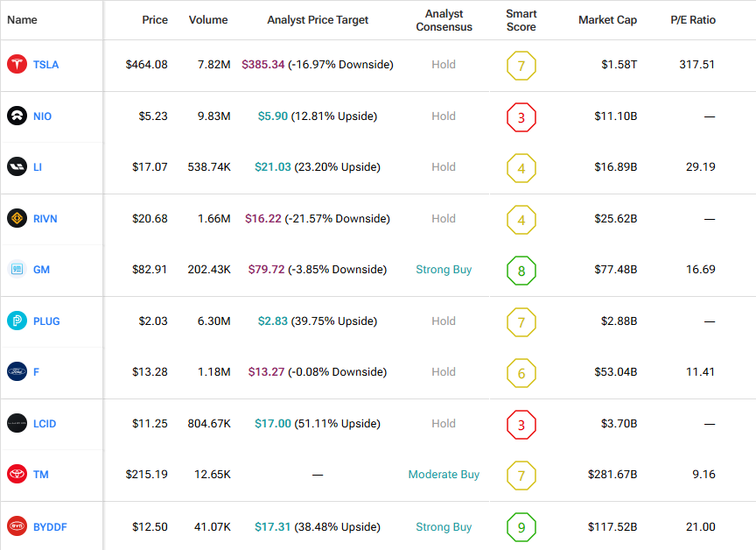Click BYDDF Strong Buy consensus
This screenshot has width=756, height=550.
(x=444, y=527)
